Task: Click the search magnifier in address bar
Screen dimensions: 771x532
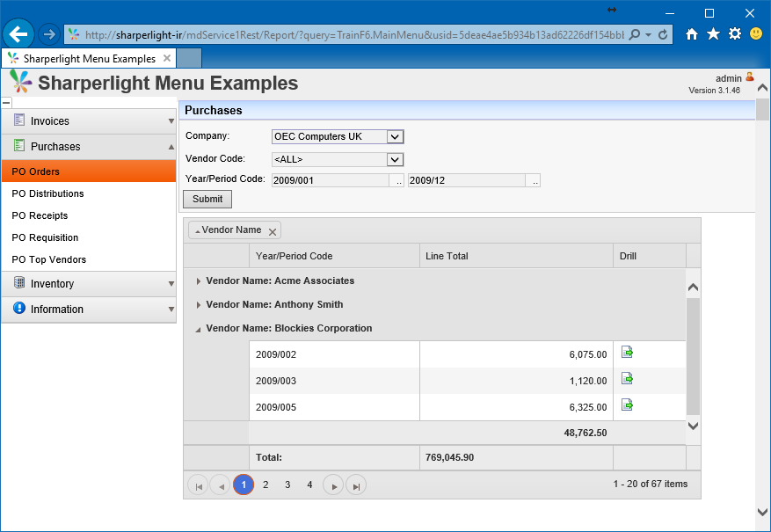Action: point(635,34)
